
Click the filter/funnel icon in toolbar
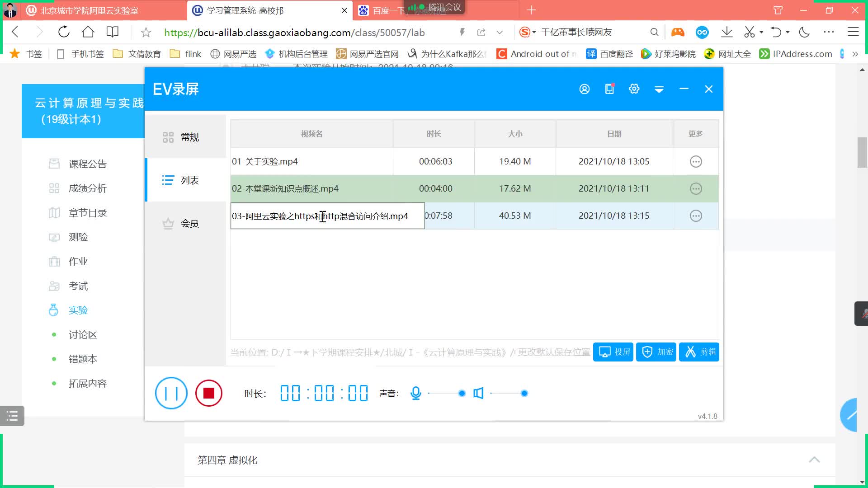coord(660,89)
